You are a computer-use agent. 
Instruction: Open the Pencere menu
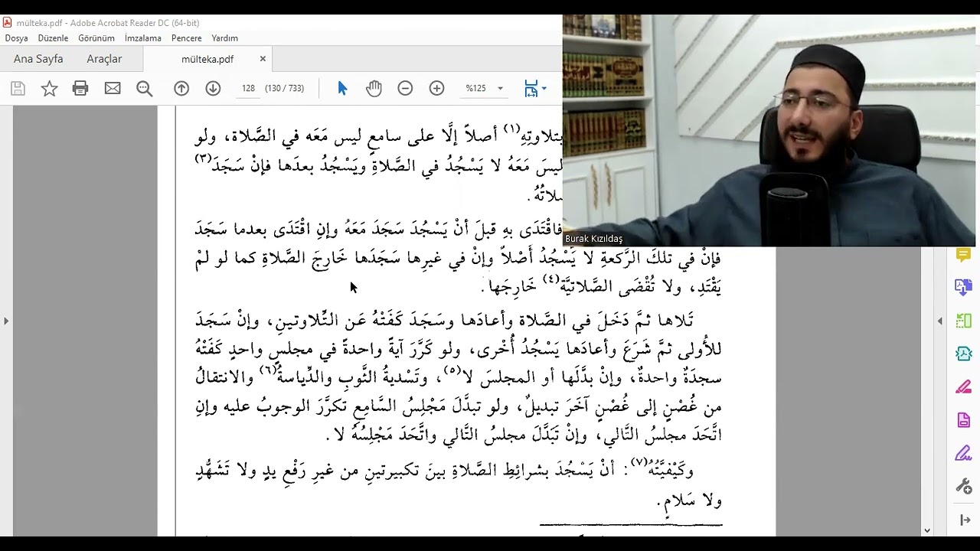point(187,38)
